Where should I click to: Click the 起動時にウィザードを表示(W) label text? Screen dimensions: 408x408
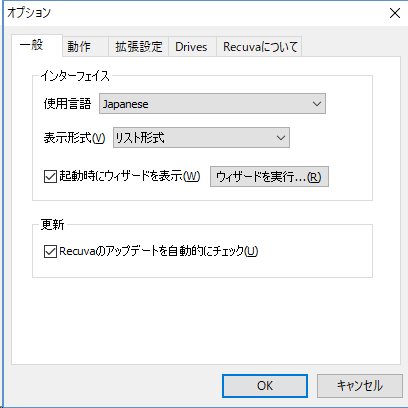[130, 176]
